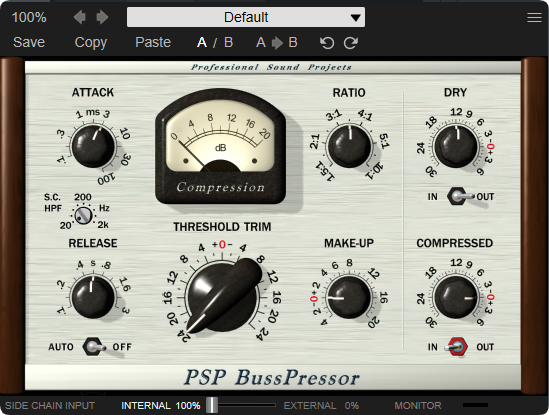Screen dimensions: 549x415
Task: Click the large THRESHOLD TRIM knob
Action: pos(223,296)
